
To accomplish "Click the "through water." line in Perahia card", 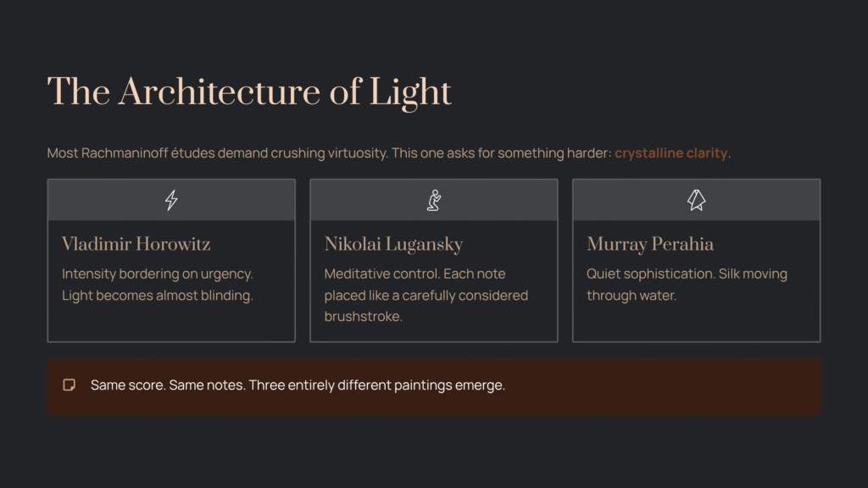I will point(632,296).
